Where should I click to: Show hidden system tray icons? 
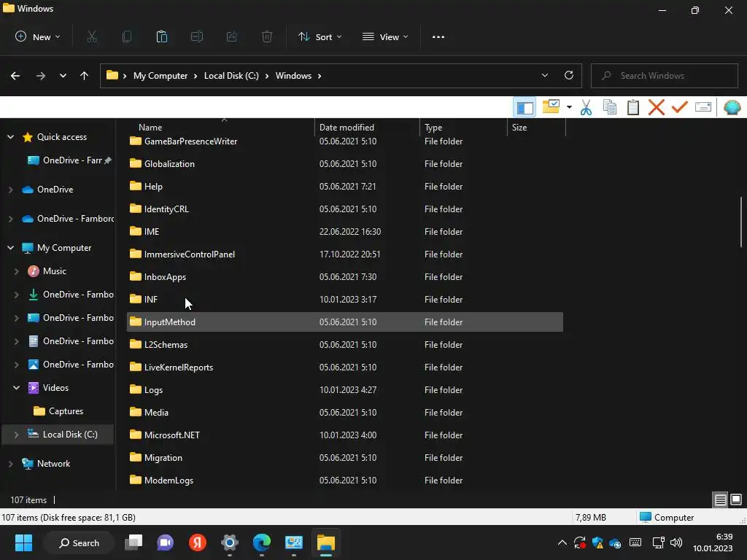coord(562,542)
